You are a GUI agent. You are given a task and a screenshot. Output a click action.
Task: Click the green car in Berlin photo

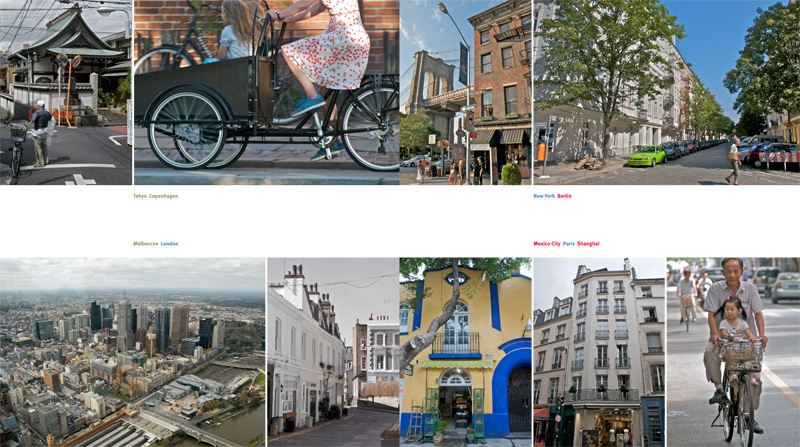tap(646, 156)
